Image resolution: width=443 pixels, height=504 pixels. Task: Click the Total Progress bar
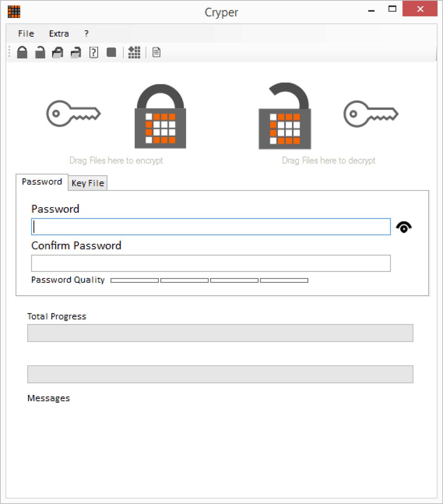pyautogui.click(x=220, y=333)
